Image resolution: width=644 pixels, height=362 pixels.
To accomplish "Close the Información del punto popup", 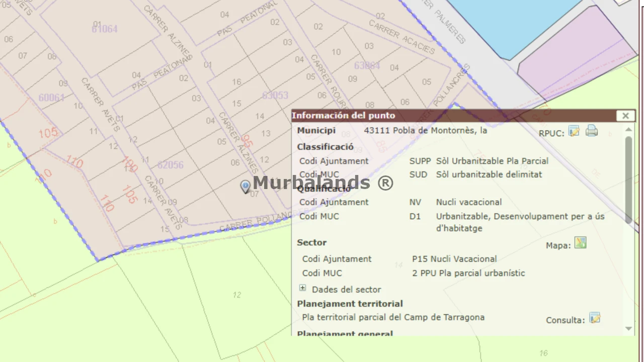I will (625, 116).
